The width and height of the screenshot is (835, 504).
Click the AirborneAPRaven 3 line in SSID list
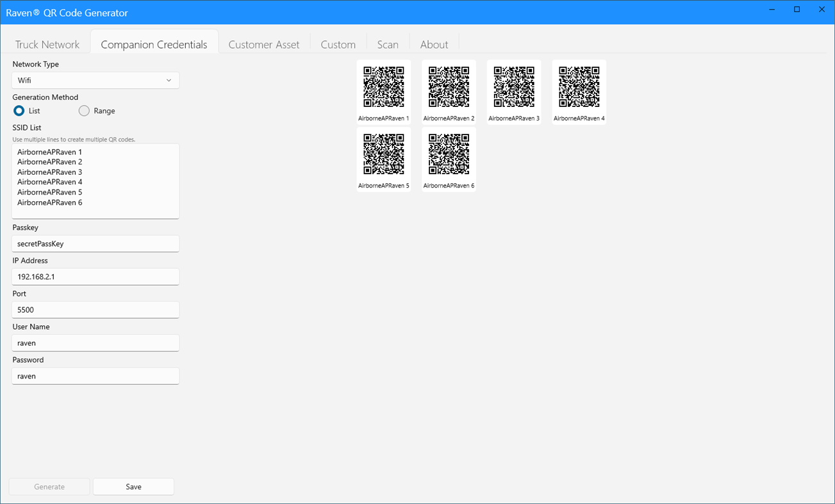click(x=50, y=172)
